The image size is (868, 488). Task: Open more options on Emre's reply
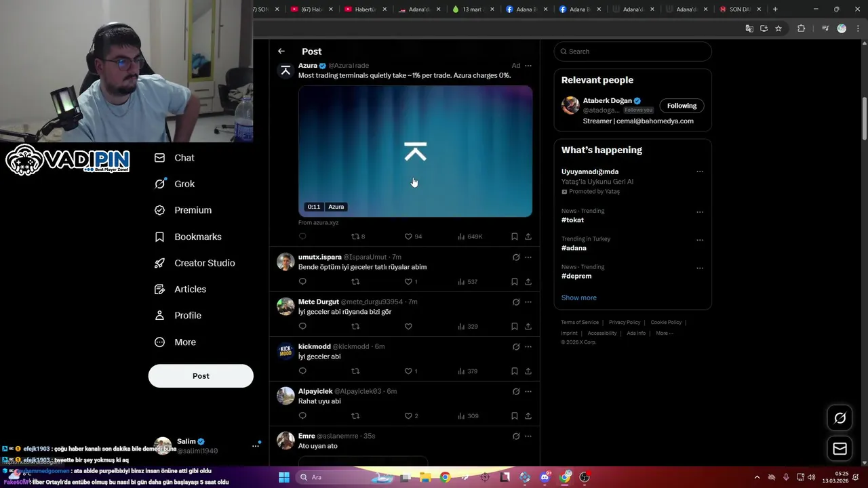pyautogui.click(x=528, y=436)
